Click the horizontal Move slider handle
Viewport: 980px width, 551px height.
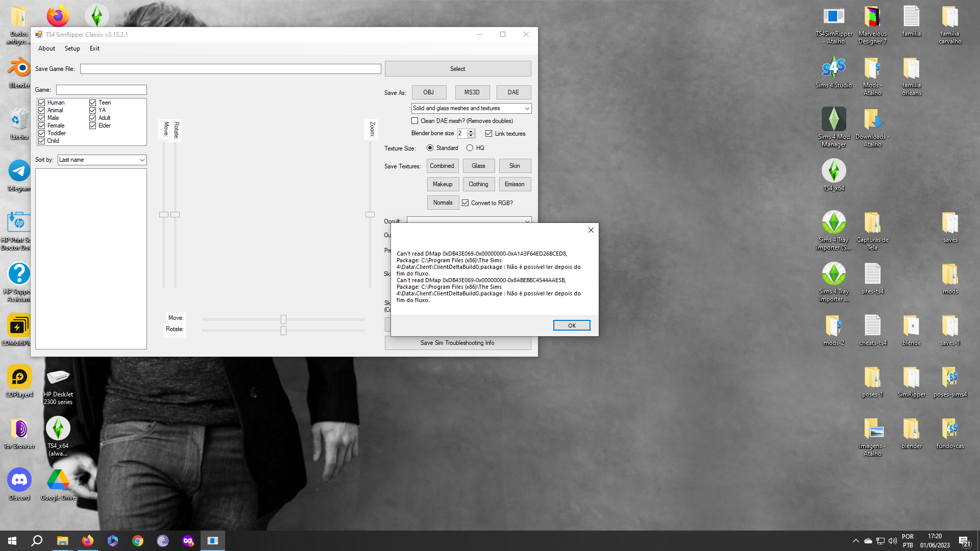pos(283,319)
